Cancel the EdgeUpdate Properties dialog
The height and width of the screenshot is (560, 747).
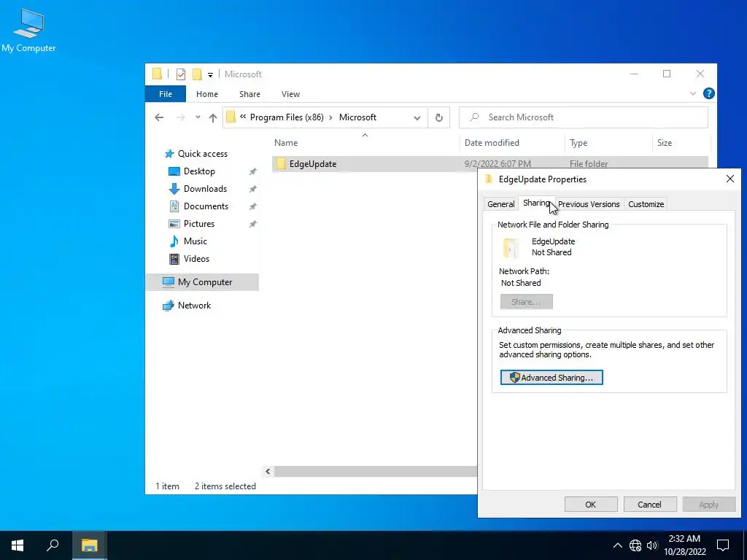coord(650,505)
